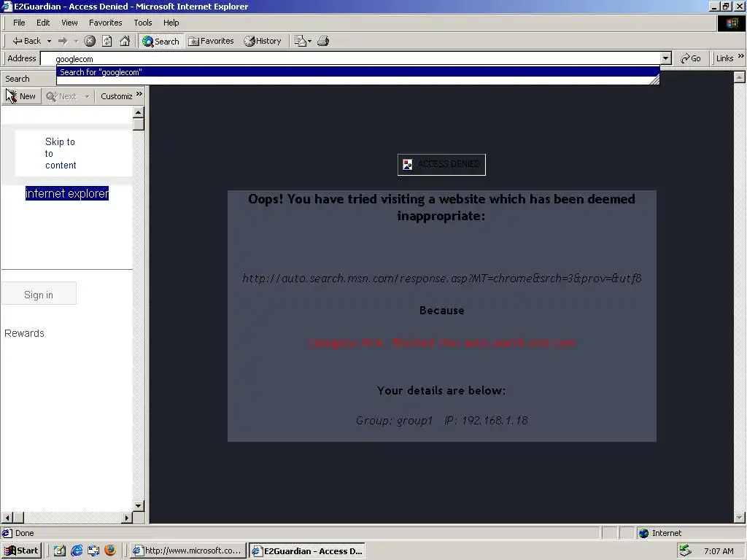
Task: Click the Search pane scroll down arrow
Action: 139,506
